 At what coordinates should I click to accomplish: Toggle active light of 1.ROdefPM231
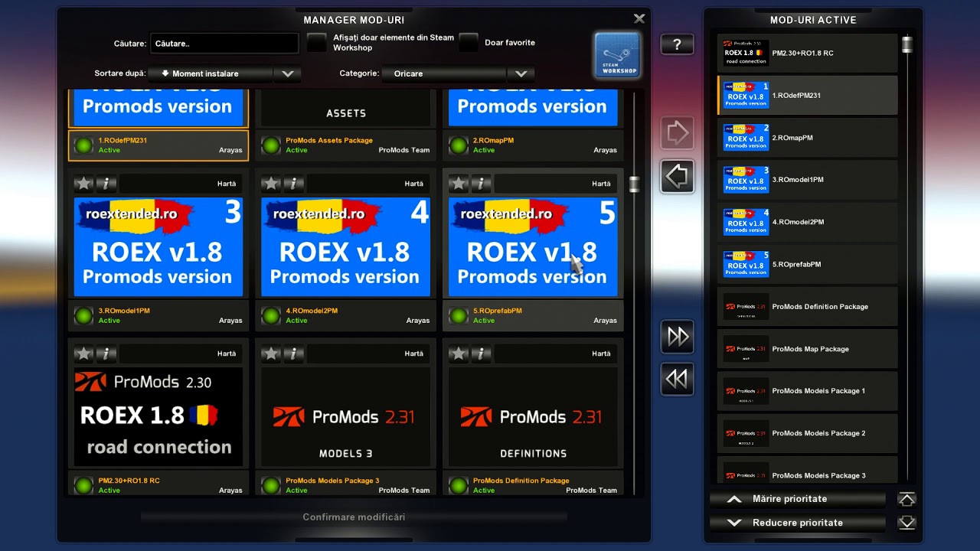tap(83, 145)
